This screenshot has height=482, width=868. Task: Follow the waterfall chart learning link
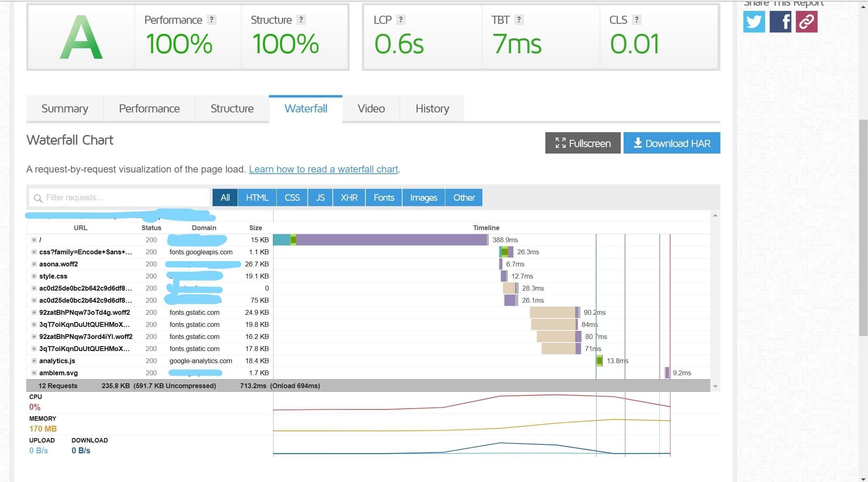323,169
